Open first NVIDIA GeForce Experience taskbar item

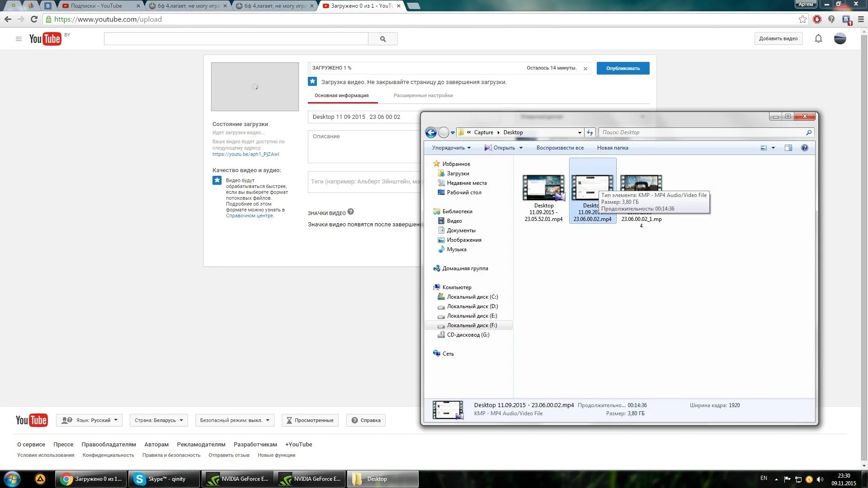tap(237, 479)
